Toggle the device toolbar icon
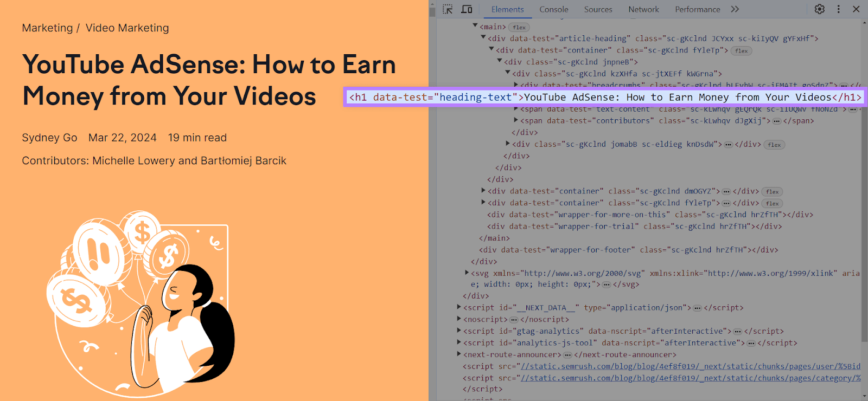Viewport: 868px width, 401px height. (467, 9)
